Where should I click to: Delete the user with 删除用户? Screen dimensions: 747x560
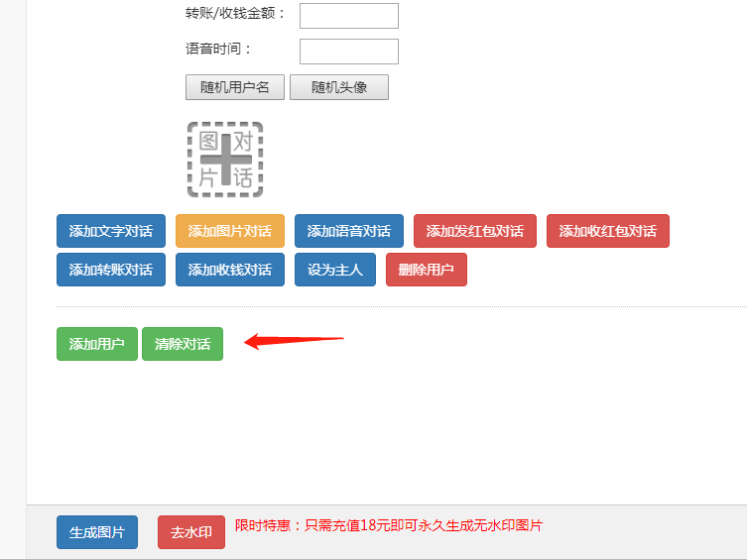tap(427, 270)
